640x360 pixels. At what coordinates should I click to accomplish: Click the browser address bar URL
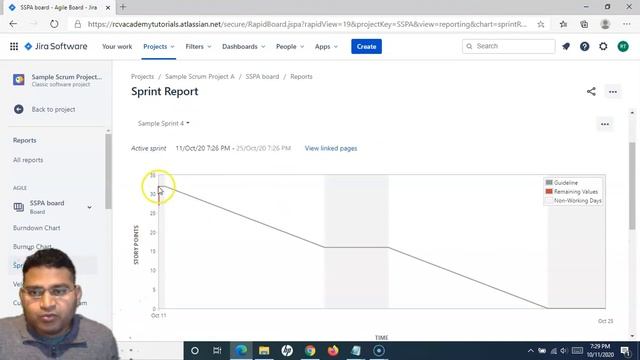coord(307,24)
